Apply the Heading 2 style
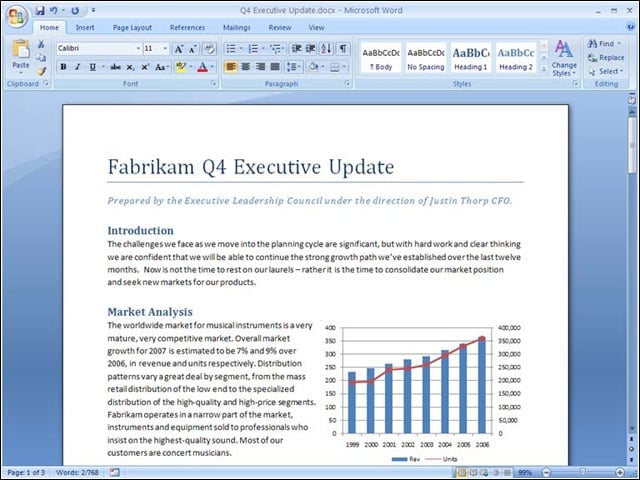Image resolution: width=640 pixels, height=480 pixels. [516, 58]
